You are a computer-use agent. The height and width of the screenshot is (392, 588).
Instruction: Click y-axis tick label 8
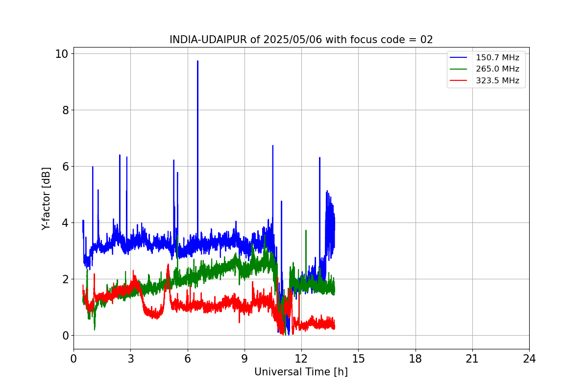click(x=65, y=110)
